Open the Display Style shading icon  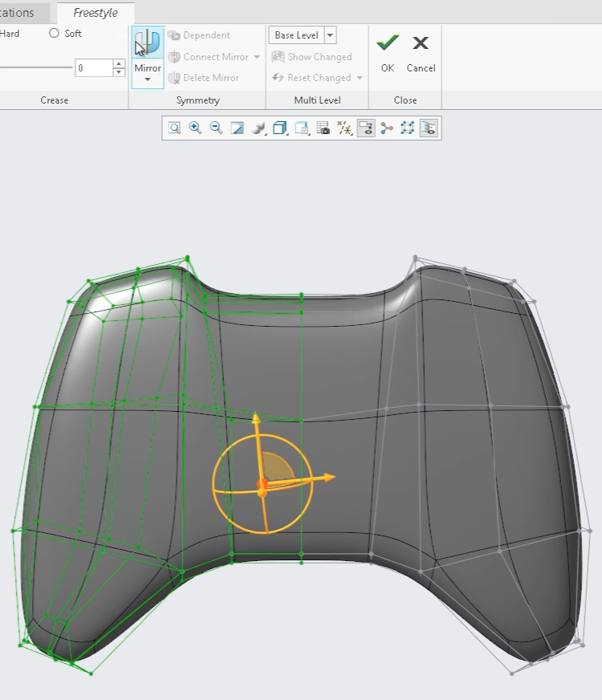[258, 128]
